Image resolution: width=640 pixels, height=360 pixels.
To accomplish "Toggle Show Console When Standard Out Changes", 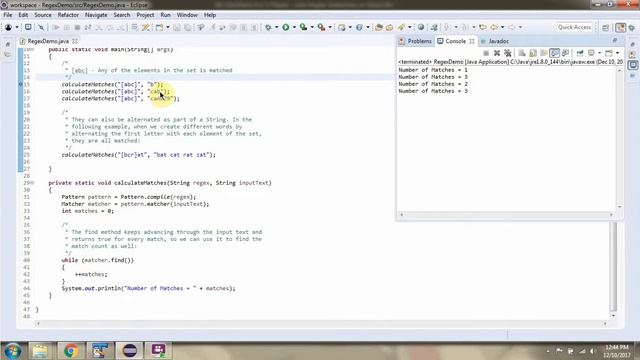I will pos(555,53).
